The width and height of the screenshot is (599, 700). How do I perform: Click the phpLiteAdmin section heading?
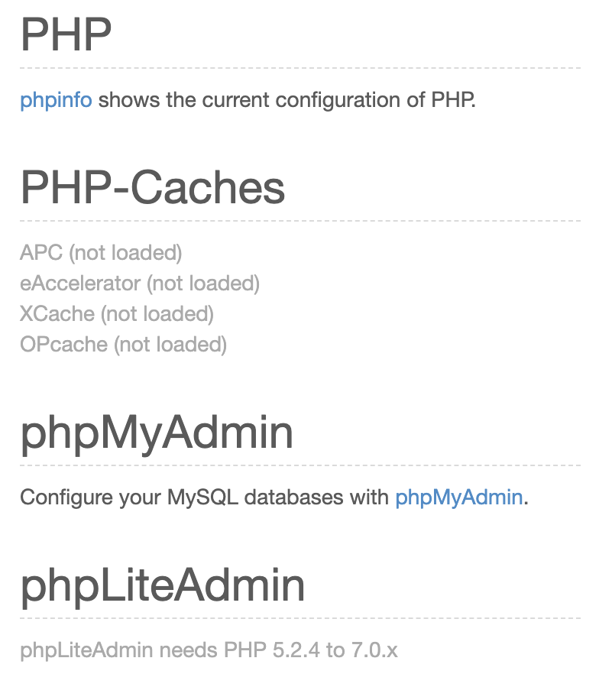coord(162,585)
